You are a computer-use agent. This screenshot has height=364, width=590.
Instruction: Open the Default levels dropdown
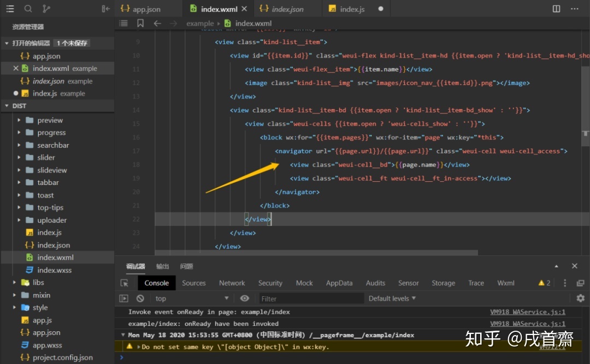pos(392,299)
